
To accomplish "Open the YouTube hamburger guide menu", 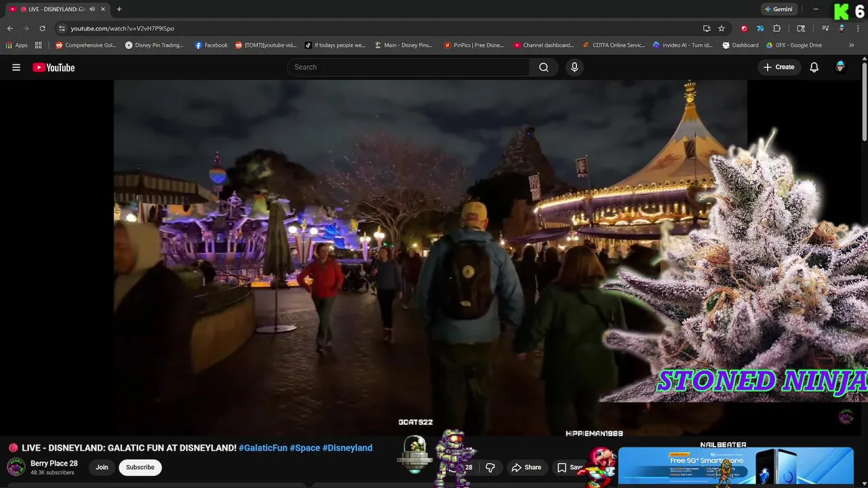I will (x=16, y=67).
